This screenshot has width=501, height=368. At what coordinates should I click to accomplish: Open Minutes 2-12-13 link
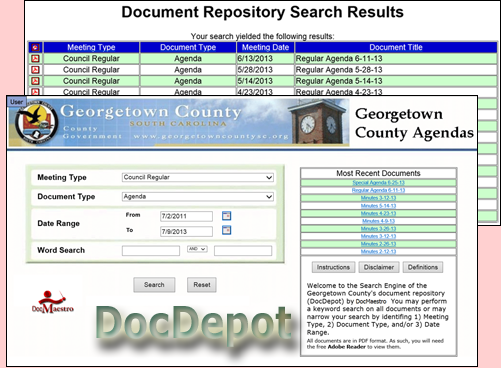pos(378,252)
